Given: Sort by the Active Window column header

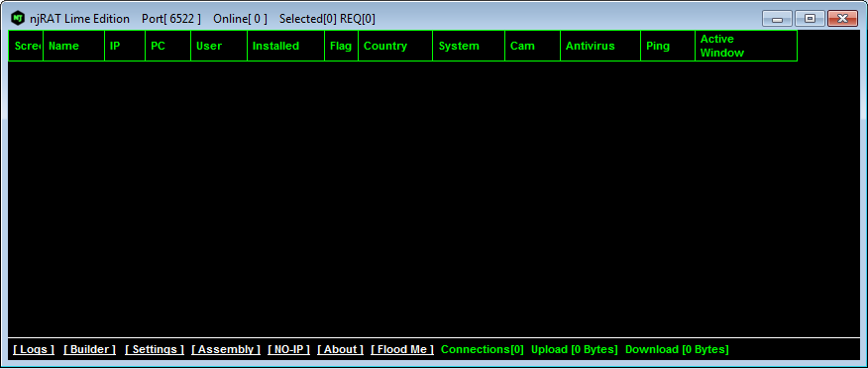Looking at the screenshot, I should pyautogui.click(x=746, y=46).
